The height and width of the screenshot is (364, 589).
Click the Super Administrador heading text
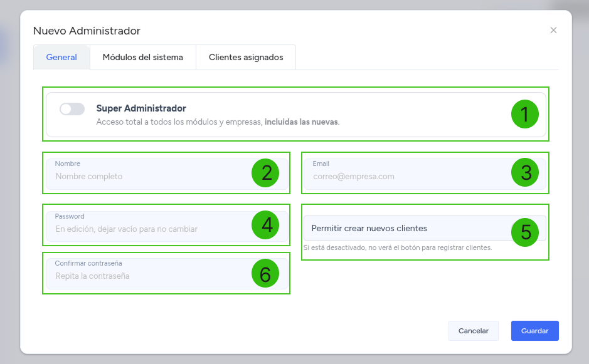click(x=141, y=108)
